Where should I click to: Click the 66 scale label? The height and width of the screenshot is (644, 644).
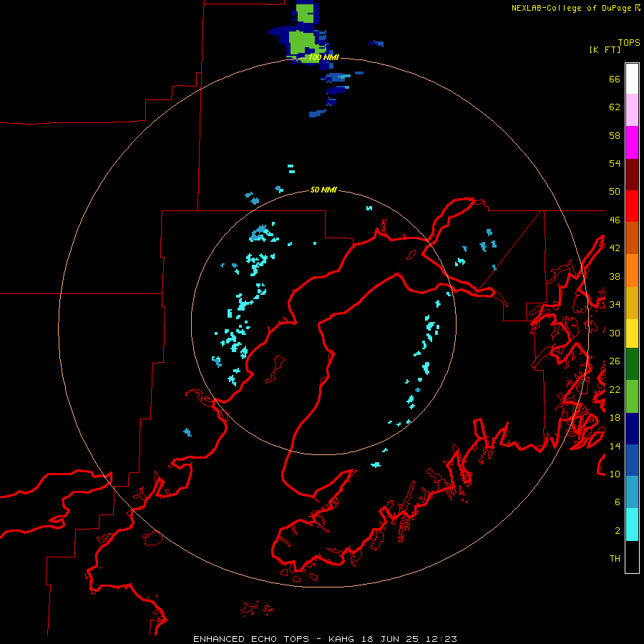point(615,79)
